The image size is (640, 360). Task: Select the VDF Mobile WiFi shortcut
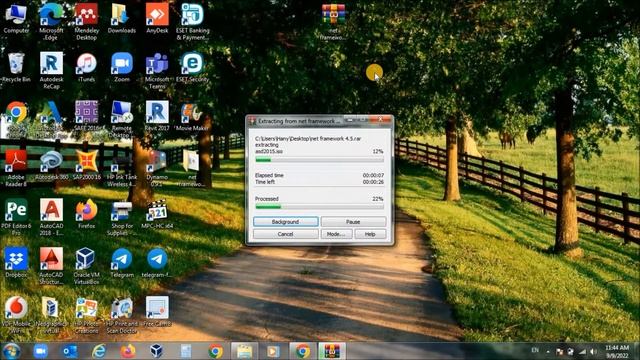[x=16, y=315]
